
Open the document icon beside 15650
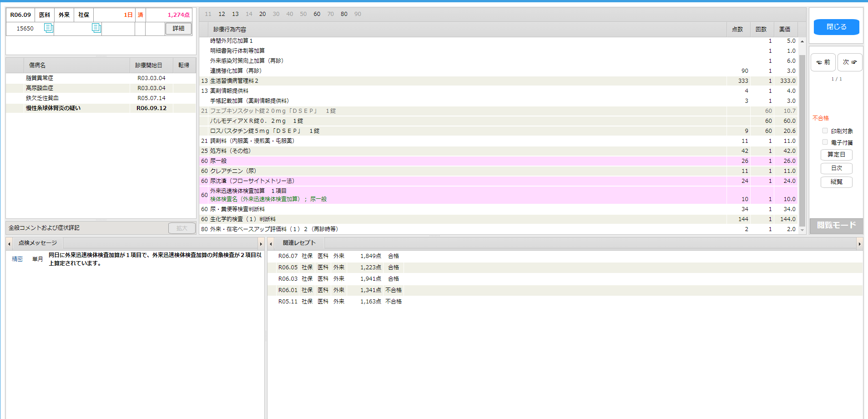click(x=48, y=28)
